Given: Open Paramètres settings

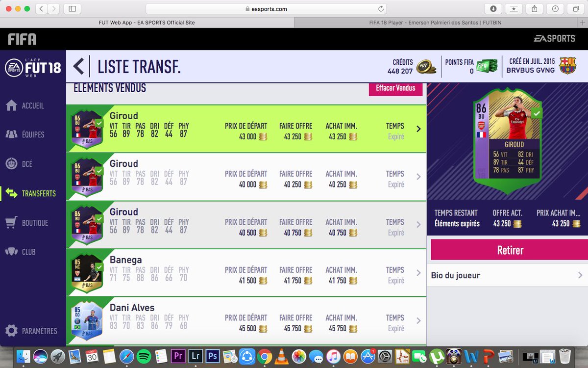Looking at the screenshot, I should point(31,331).
